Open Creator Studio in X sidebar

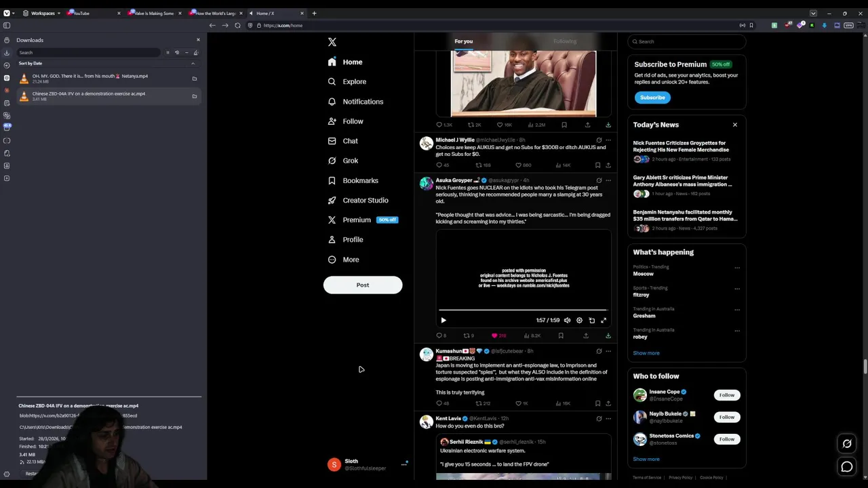pos(358,200)
